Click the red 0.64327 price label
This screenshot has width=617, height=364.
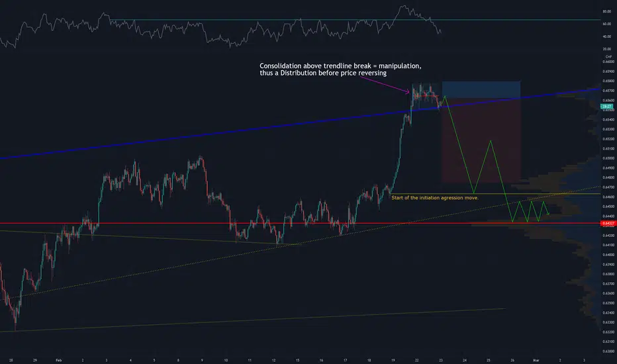point(608,224)
